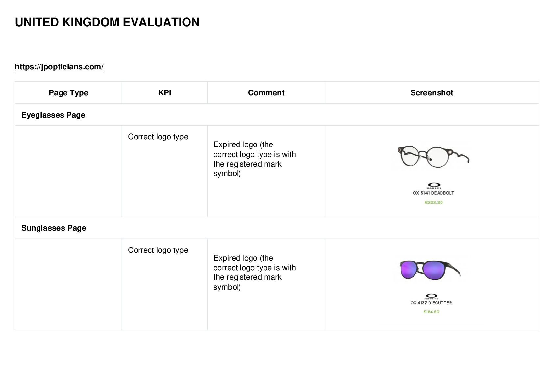The image size is (554, 392).
Task: Click the OO 4137 DIECUTTER product name
Action: tap(431, 303)
